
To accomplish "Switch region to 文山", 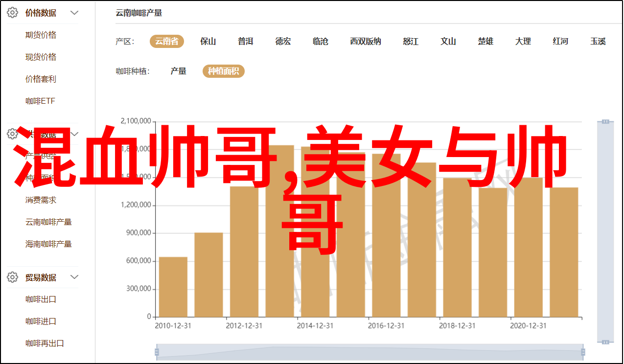I will [x=448, y=42].
